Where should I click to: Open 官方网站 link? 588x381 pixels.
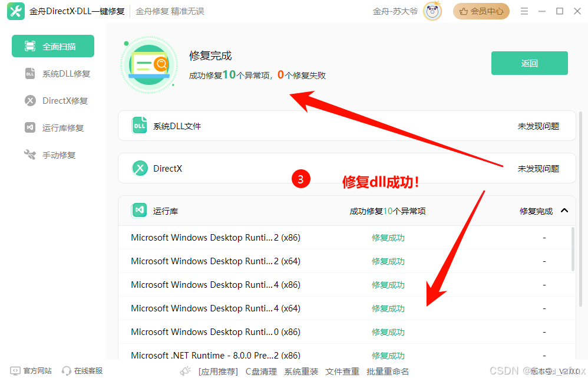pyautogui.click(x=31, y=371)
